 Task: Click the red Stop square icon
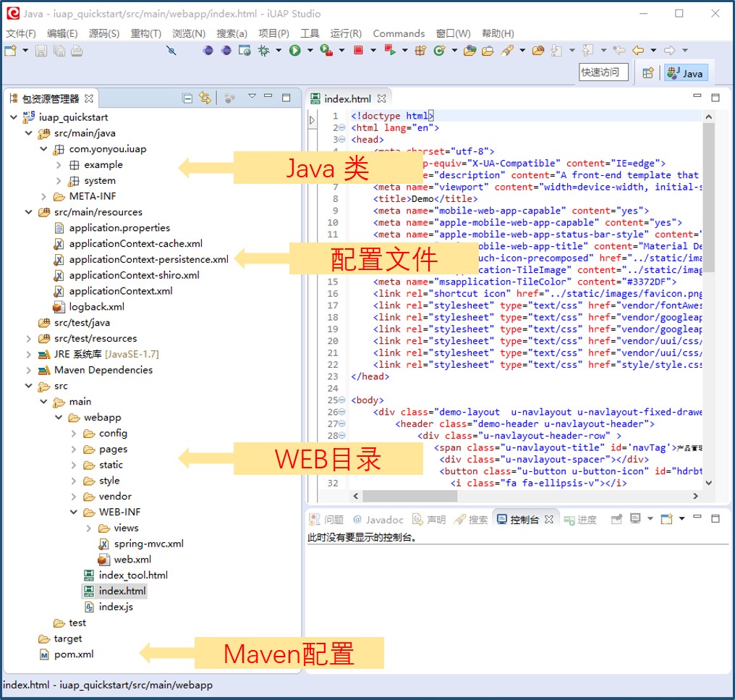pyautogui.click(x=358, y=51)
